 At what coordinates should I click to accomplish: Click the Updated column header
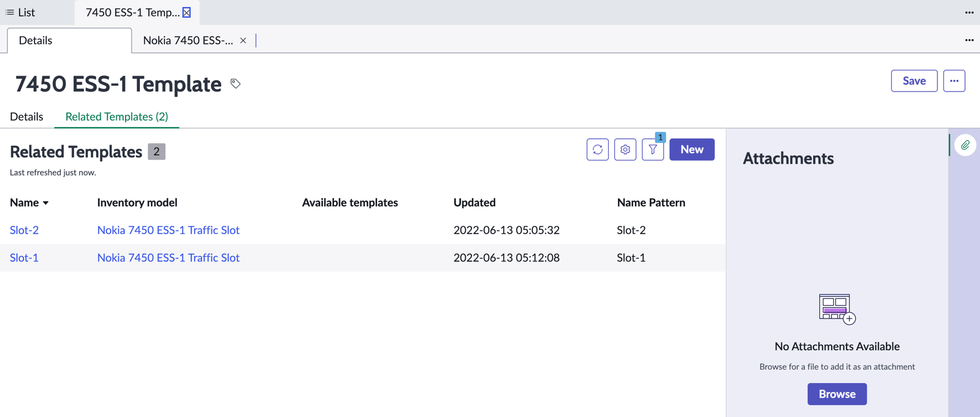point(474,202)
